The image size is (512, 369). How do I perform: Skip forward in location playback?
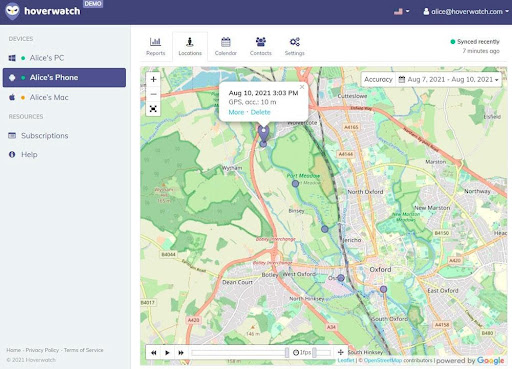[181, 352]
